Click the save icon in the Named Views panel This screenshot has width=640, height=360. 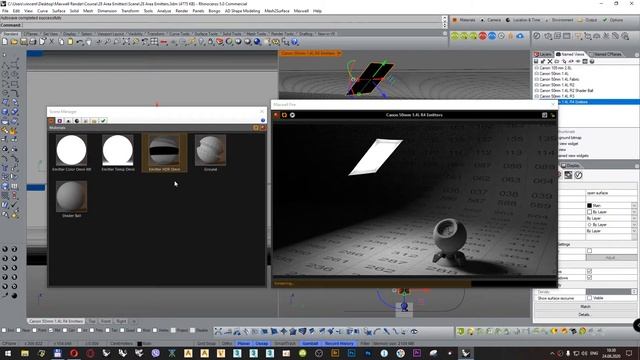point(536,61)
